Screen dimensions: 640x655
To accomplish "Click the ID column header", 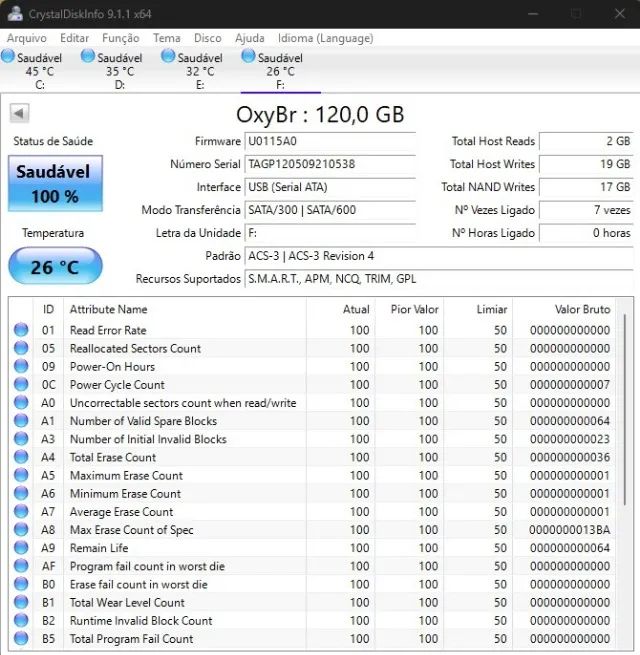I will click(48, 310).
